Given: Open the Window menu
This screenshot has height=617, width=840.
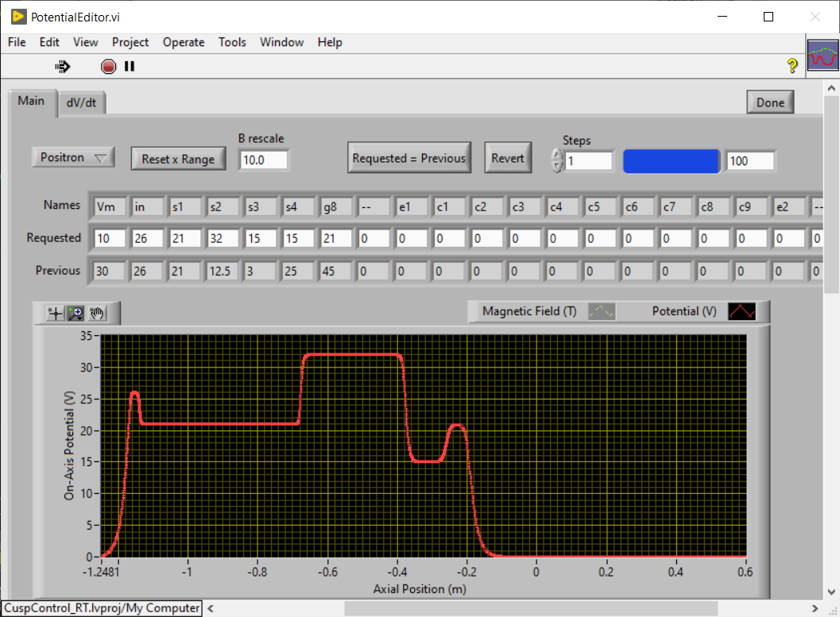Looking at the screenshot, I should (x=282, y=42).
